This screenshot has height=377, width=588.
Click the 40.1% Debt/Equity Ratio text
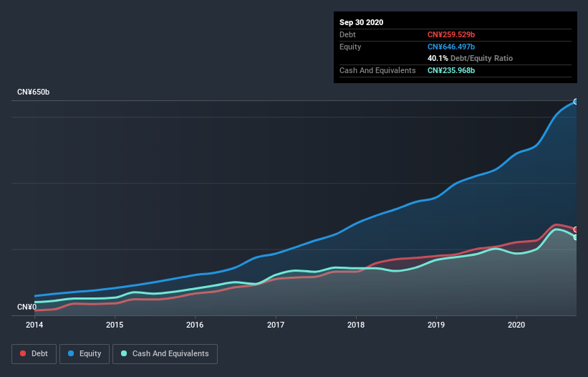471,59
